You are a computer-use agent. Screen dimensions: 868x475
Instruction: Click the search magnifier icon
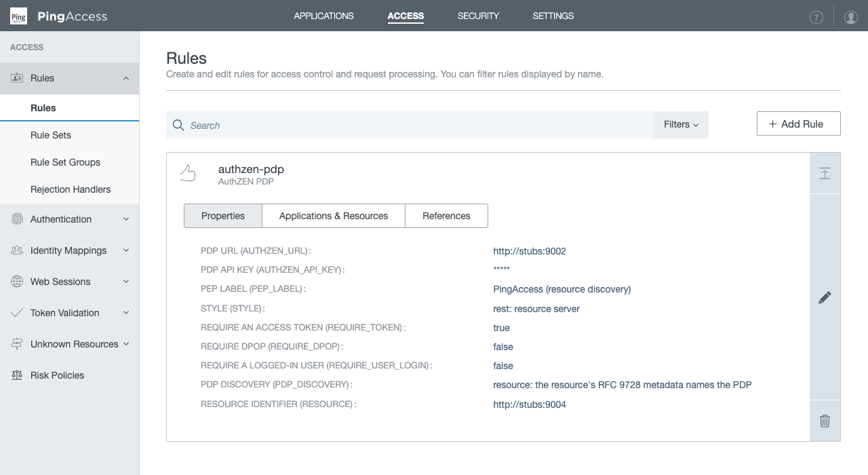pos(178,126)
